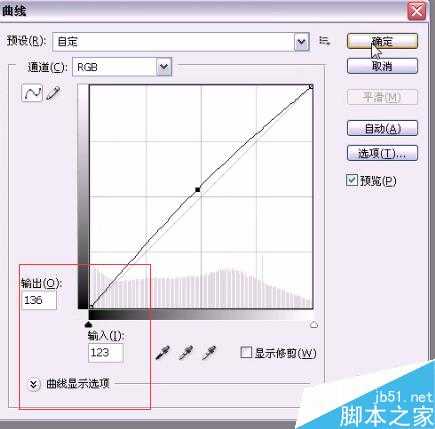435x429 pixels.
Task: Click the 输出 output value field
Action: tap(39, 300)
